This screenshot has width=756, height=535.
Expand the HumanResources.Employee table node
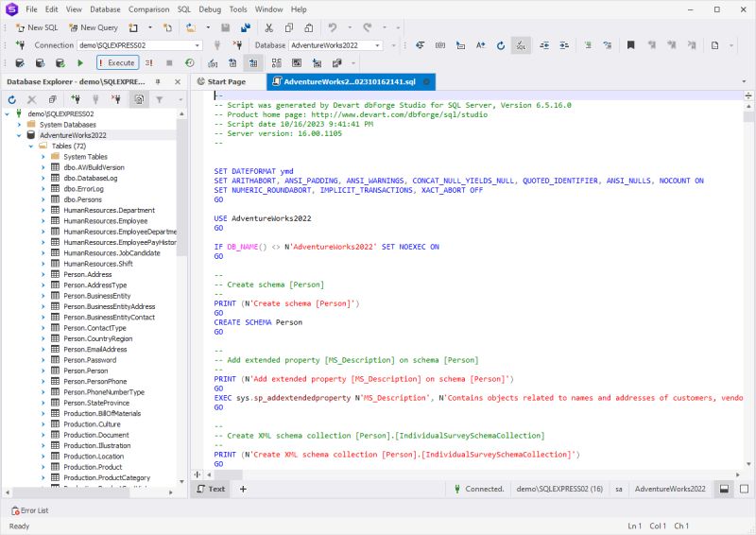(x=43, y=221)
